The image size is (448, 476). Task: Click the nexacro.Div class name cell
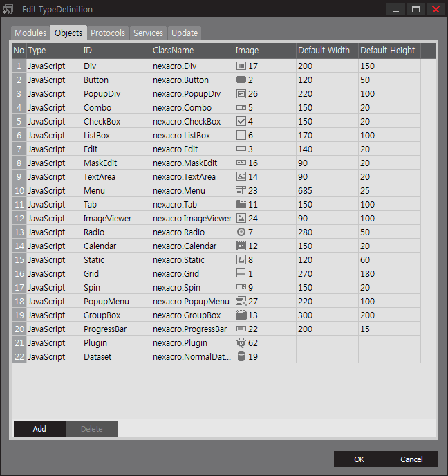pos(192,66)
